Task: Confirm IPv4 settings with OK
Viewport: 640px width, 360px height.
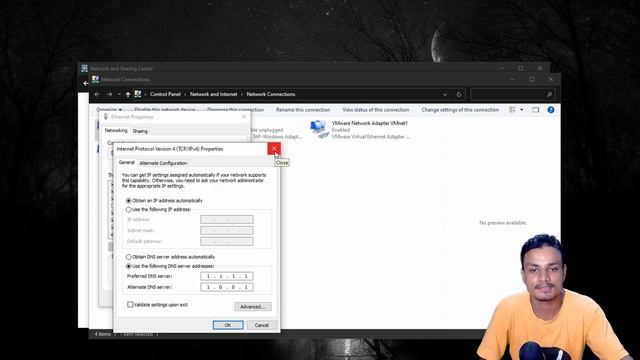Action: (x=228, y=325)
